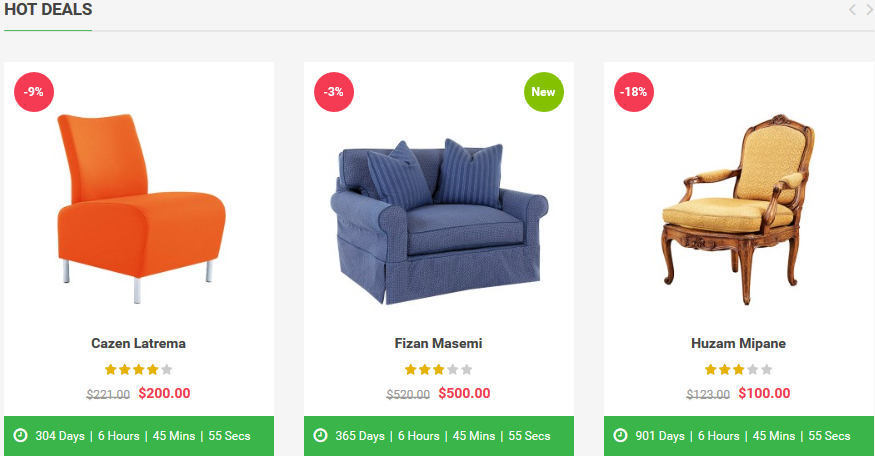Image resolution: width=875 pixels, height=456 pixels.
Task: Click the -9% discount badge
Action: [x=34, y=92]
